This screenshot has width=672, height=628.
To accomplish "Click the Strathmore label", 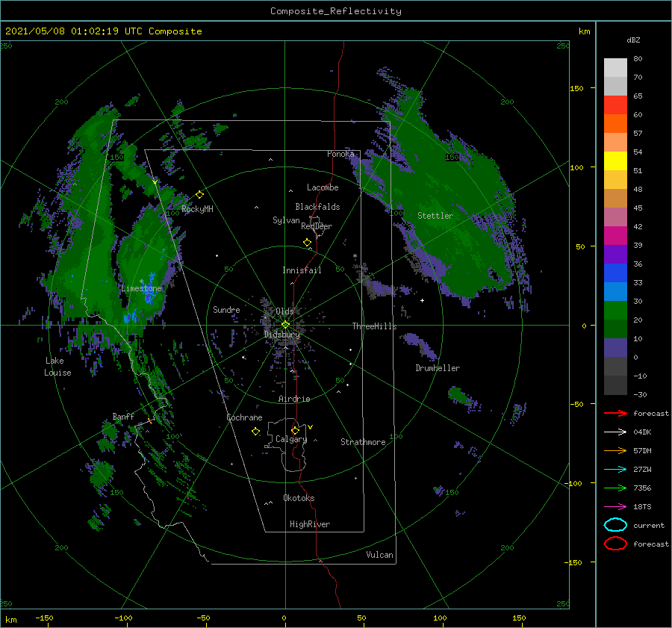I will click(363, 442).
